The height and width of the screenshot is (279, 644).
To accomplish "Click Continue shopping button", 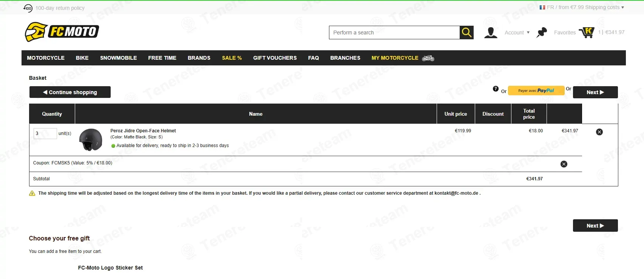I will (x=70, y=92).
